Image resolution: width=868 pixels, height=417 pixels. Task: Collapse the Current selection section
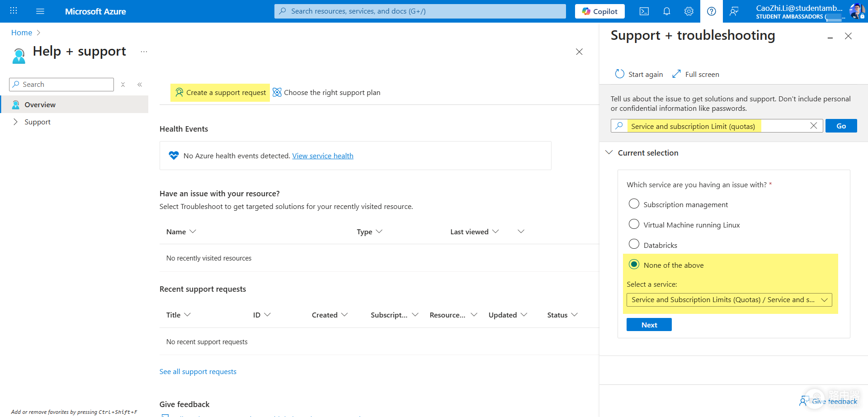[x=609, y=153]
